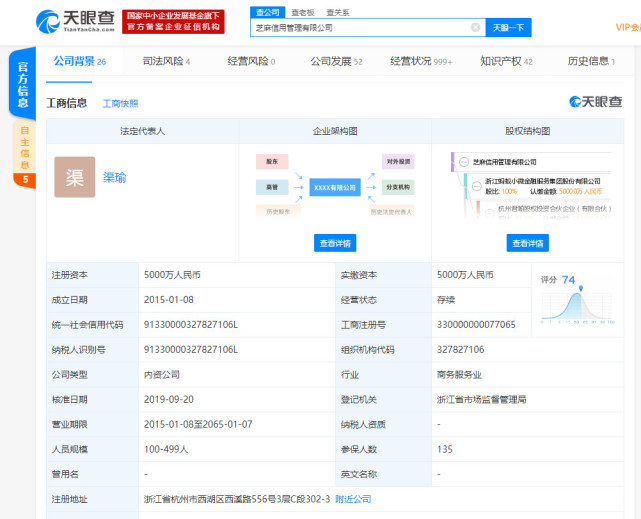
Task: Select the 行业 value 商务服务业
Action: pos(459,375)
